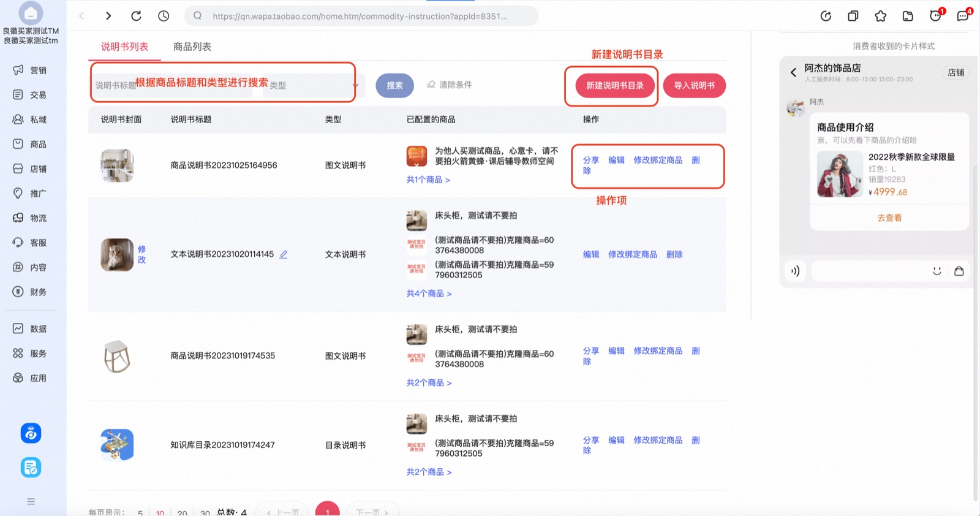Switch to the 说明书列表 tab
Viewport: 980px width, 516px height.
(x=124, y=47)
